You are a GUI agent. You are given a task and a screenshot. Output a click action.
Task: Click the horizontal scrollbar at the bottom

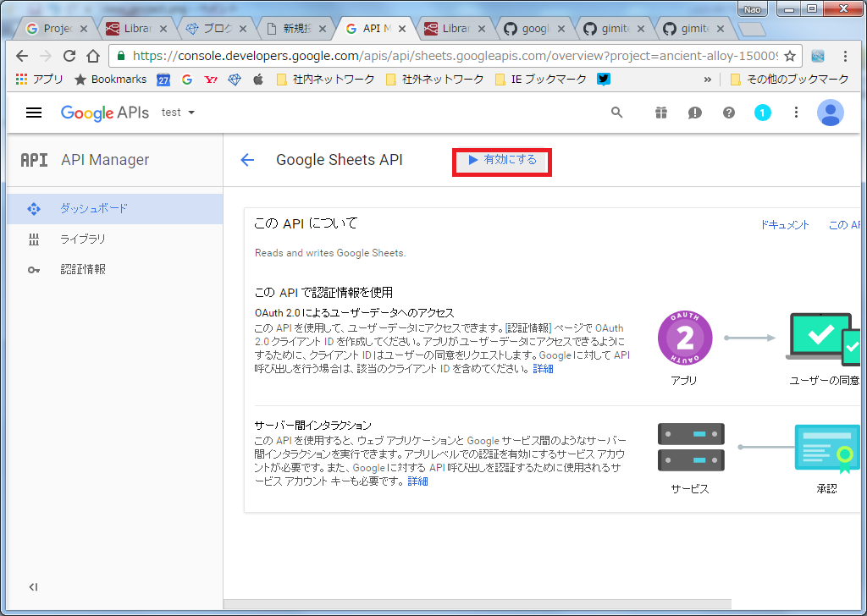coord(478,604)
